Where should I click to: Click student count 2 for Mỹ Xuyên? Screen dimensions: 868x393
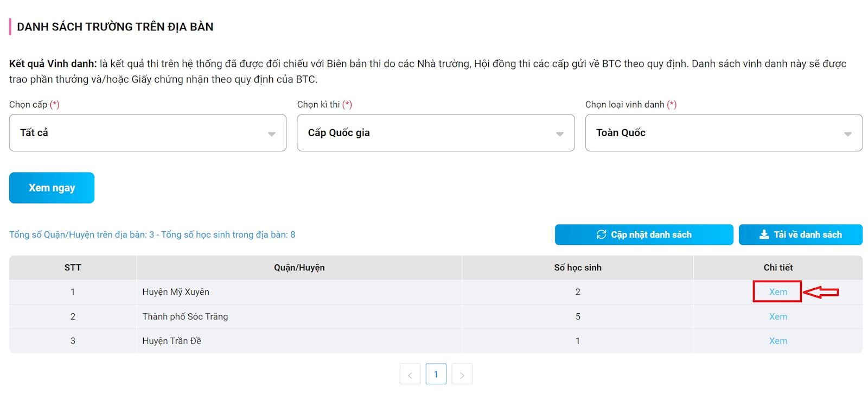pyautogui.click(x=578, y=292)
